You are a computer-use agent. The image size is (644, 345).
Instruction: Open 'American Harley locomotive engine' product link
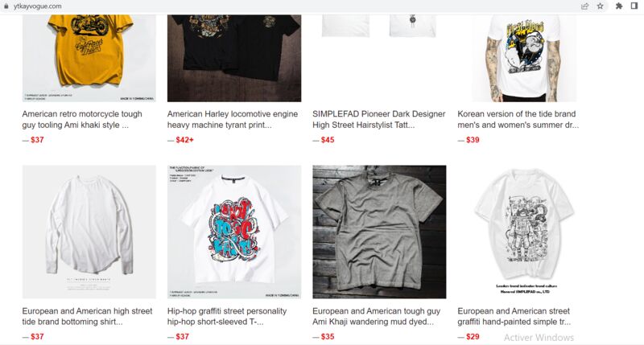(x=233, y=119)
